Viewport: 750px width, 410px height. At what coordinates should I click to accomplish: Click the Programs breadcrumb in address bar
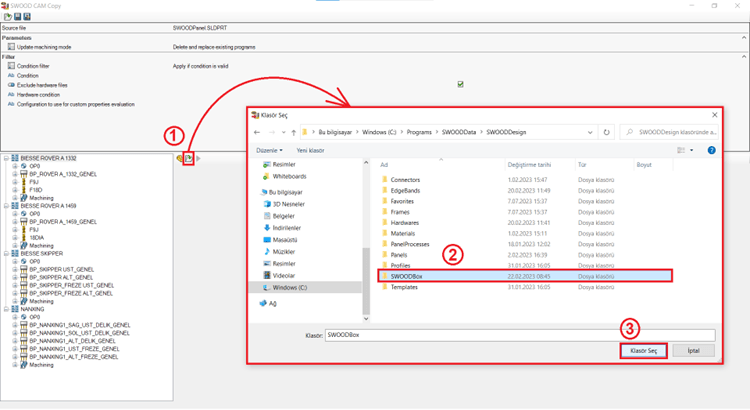(x=419, y=133)
